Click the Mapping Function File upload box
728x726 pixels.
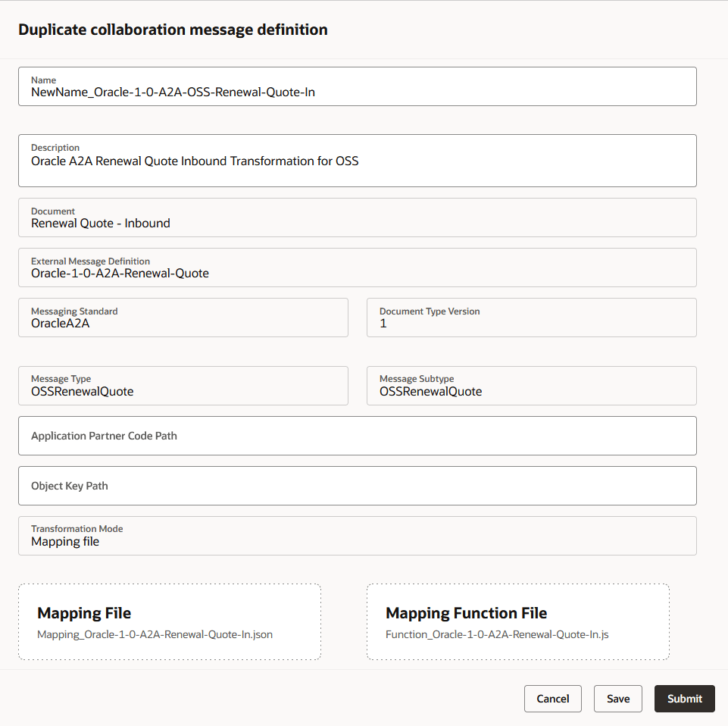517,621
